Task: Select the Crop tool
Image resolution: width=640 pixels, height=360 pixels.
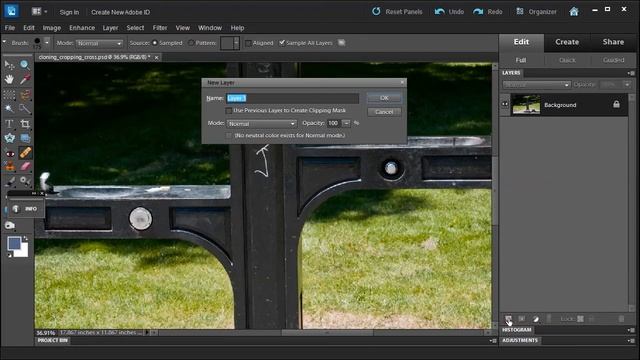Action: (24, 124)
